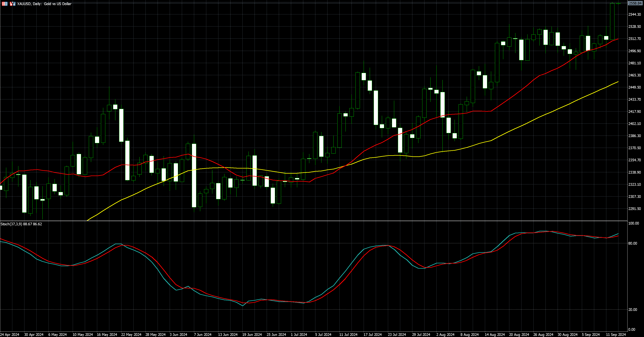Click the 100.00 stochastic scale label

click(x=634, y=223)
